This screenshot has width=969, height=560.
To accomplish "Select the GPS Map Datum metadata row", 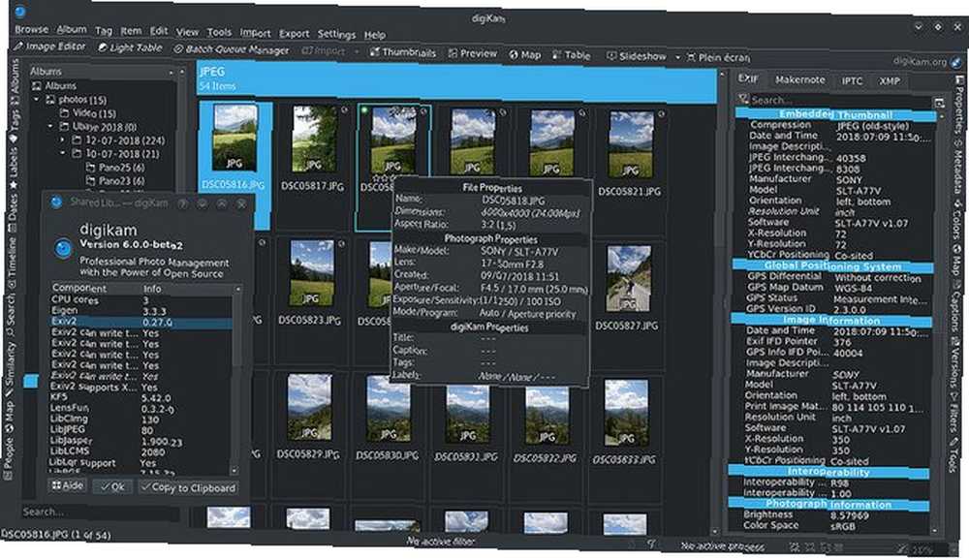I will (833, 288).
